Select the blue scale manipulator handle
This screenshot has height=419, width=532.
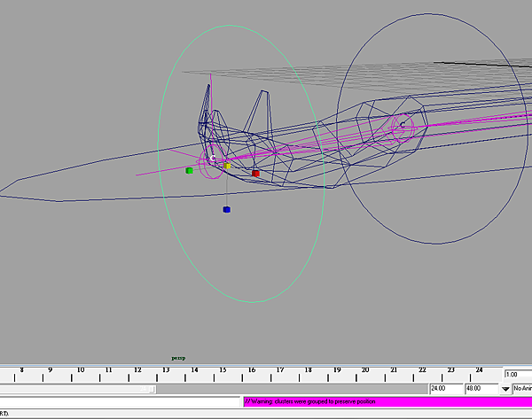[227, 209]
